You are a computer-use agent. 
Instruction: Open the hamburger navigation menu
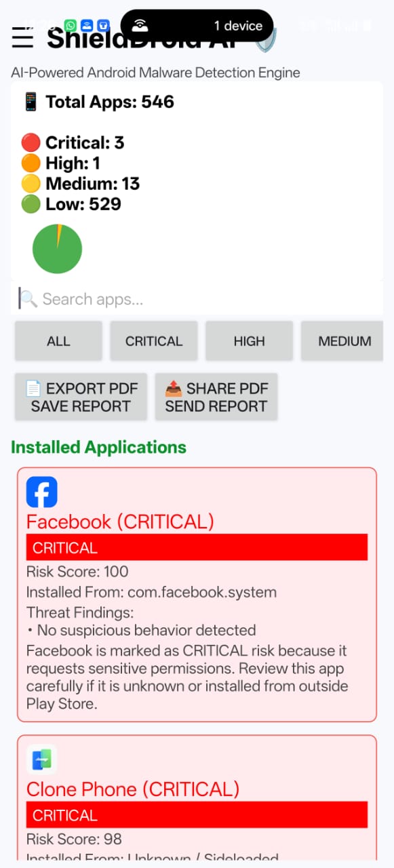point(22,38)
